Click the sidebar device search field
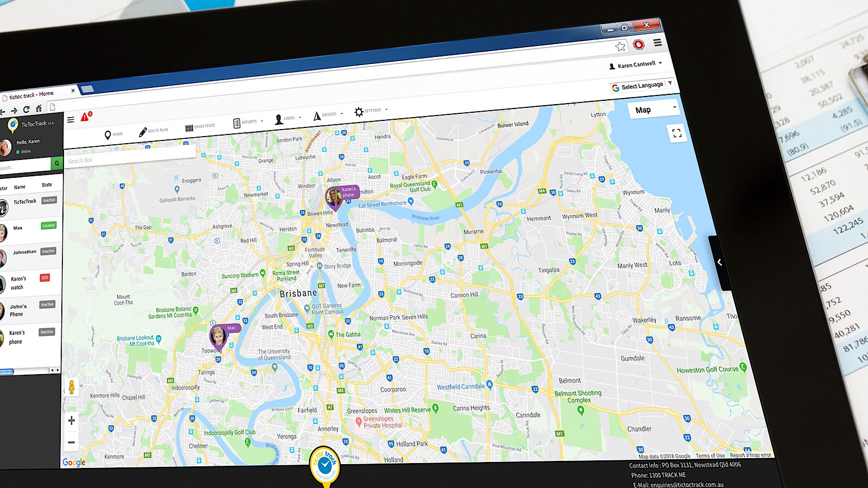 pos(25,166)
